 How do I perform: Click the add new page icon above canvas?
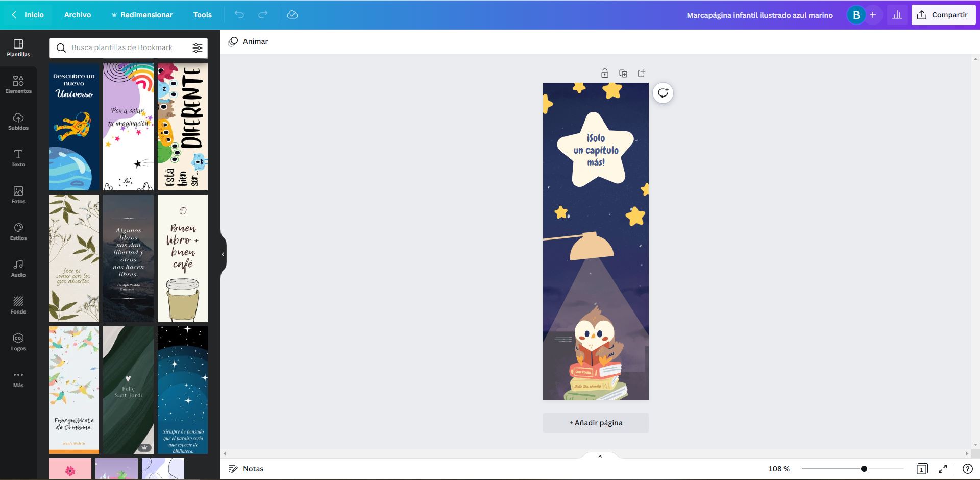(642, 73)
